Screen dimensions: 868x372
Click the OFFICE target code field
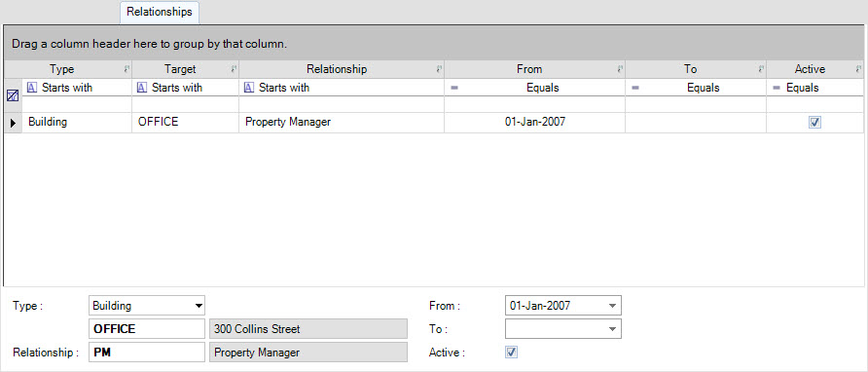tap(147, 329)
